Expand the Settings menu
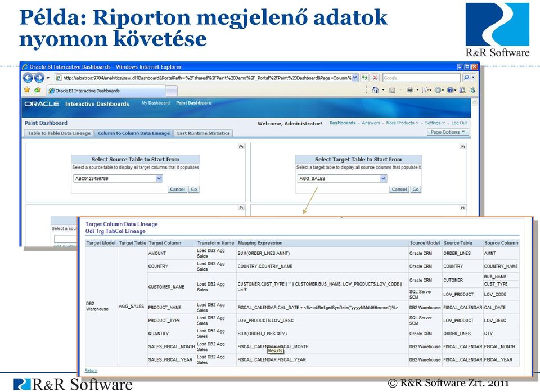 435,123
